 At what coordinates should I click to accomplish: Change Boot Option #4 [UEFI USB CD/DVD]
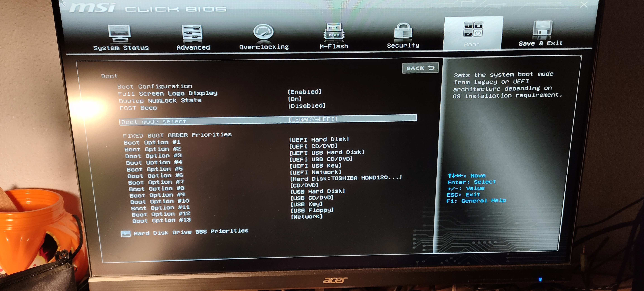click(321, 159)
